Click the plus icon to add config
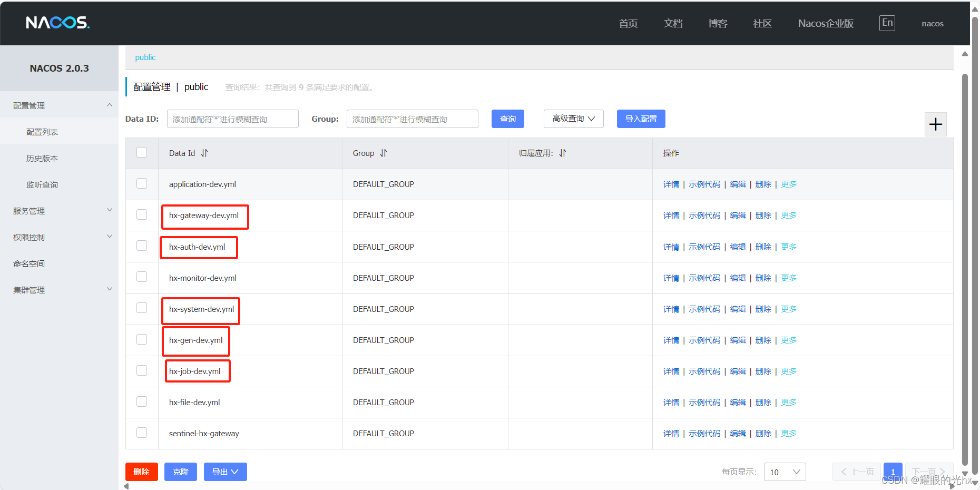Screen dimensions: 980x490 click(x=936, y=124)
